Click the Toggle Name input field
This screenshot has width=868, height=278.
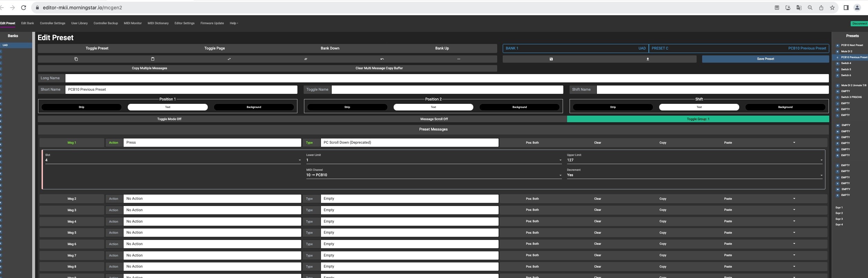pos(447,90)
